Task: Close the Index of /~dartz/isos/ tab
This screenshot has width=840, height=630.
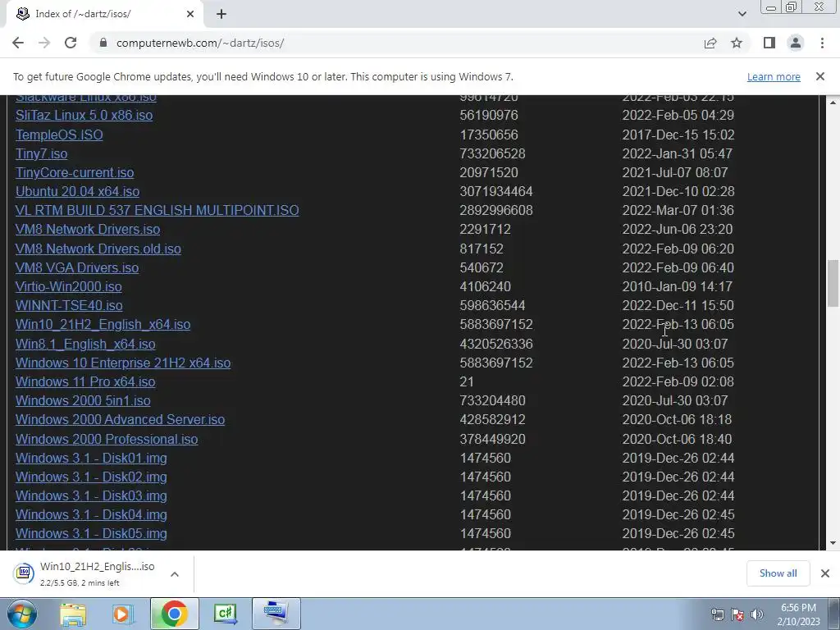Action: (x=190, y=14)
